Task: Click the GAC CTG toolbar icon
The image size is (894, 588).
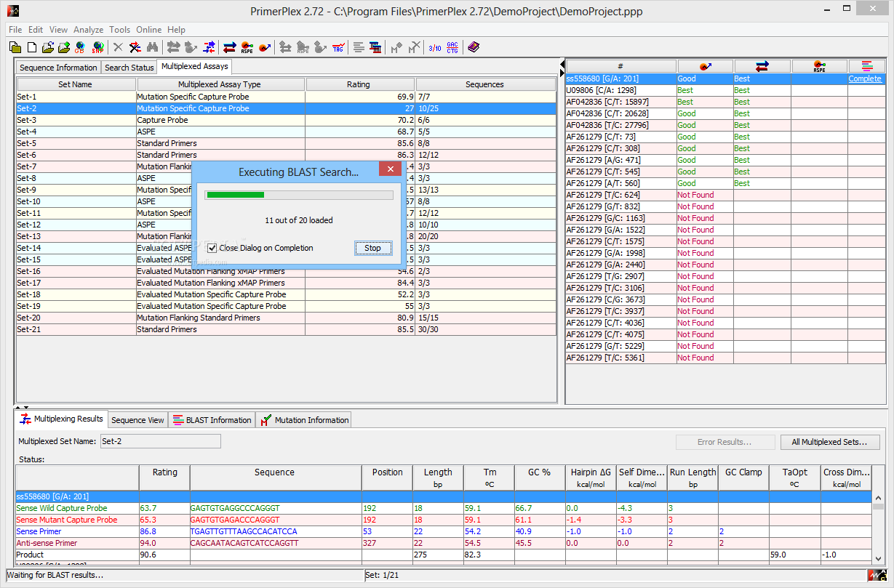Action: click(452, 47)
